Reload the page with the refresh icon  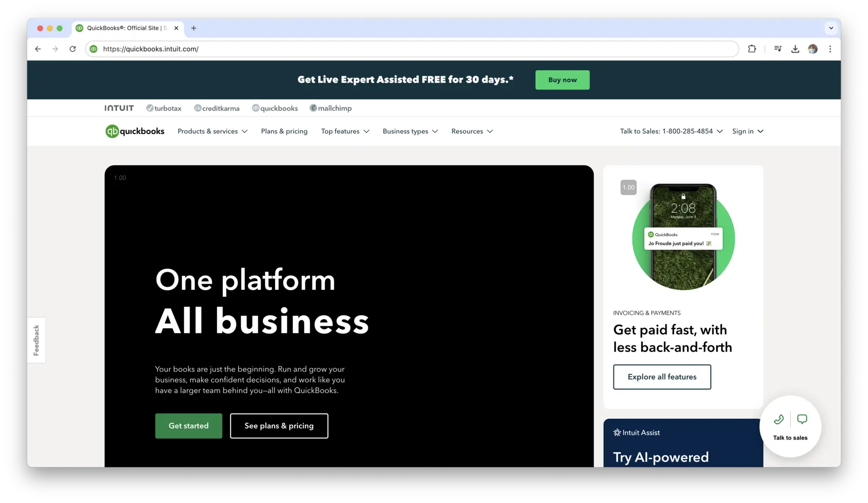[73, 49]
